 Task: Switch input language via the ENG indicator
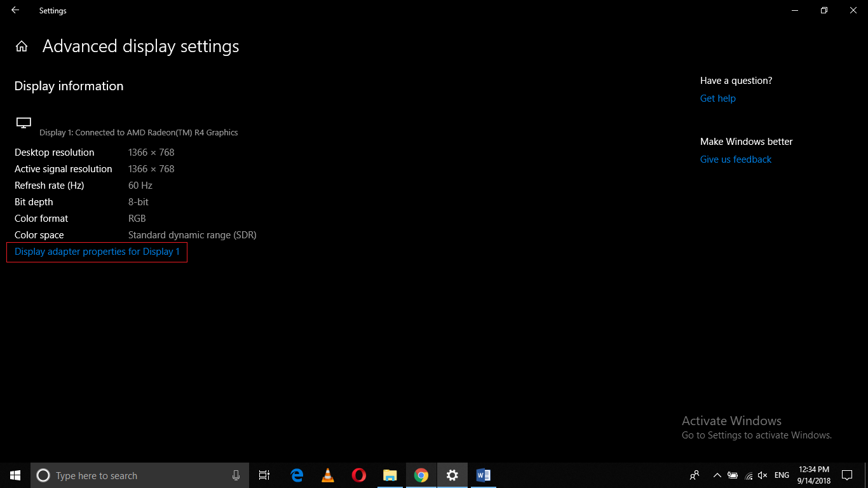(x=781, y=475)
